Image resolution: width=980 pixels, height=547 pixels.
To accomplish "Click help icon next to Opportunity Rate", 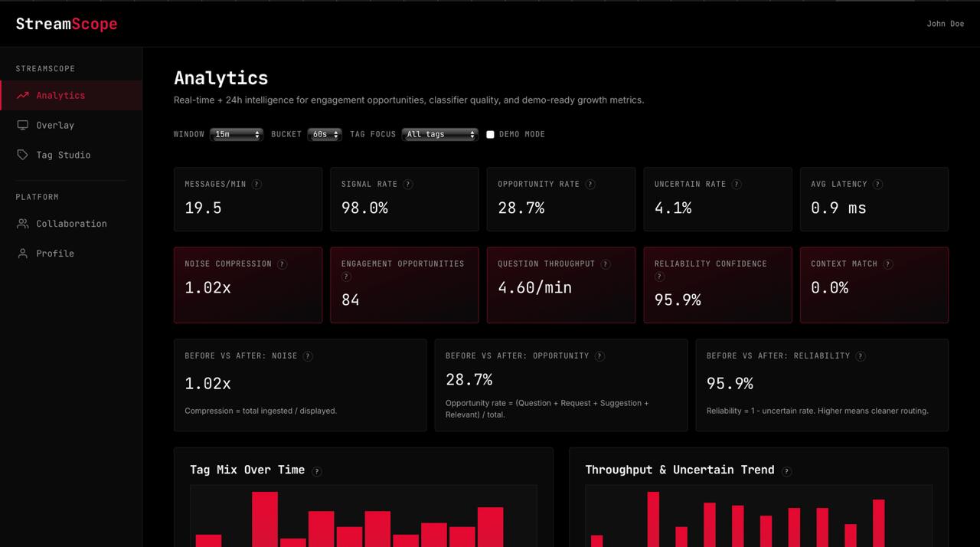I will tap(590, 185).
